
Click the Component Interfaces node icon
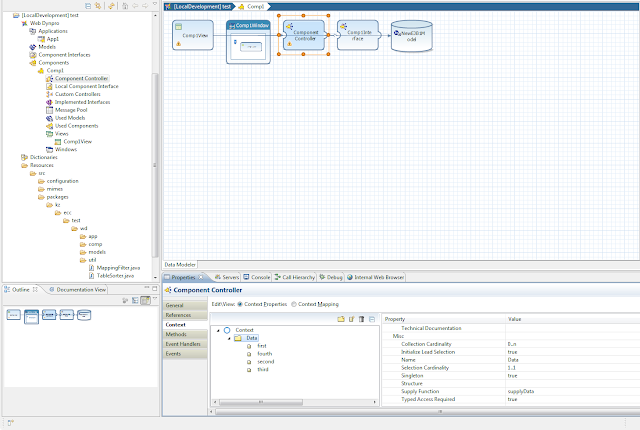tap(33, 55)
